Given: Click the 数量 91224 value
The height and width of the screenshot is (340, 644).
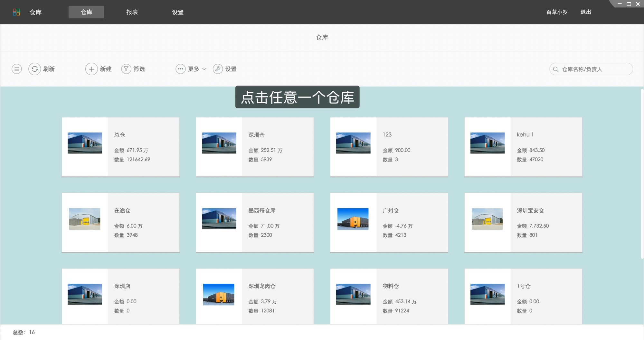Looking at the screenshot, I should click(x=396, y=311).
